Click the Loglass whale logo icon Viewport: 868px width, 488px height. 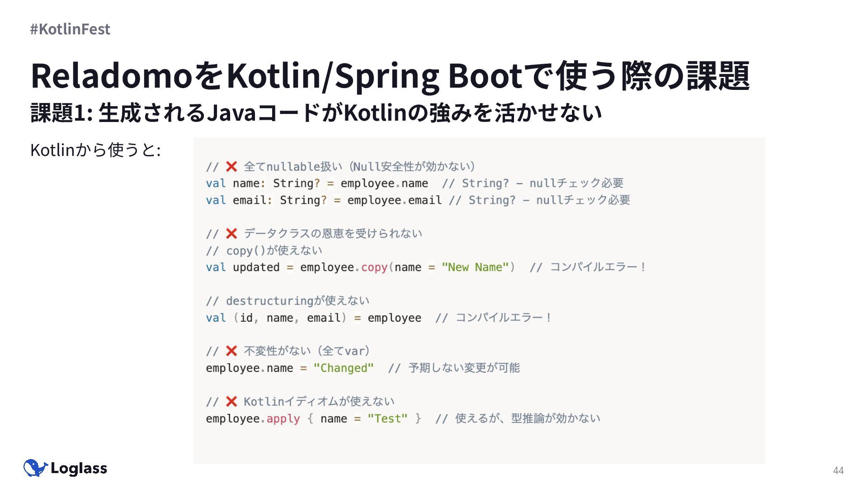35,468
